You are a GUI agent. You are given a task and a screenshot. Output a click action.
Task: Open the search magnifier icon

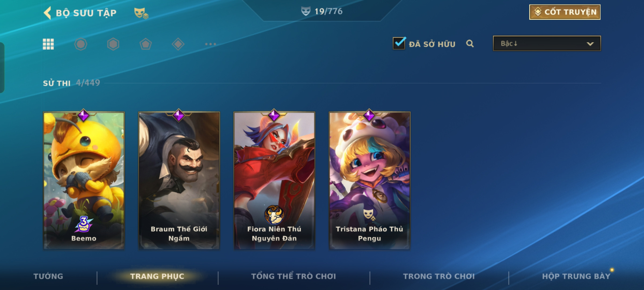coord(470,44)
